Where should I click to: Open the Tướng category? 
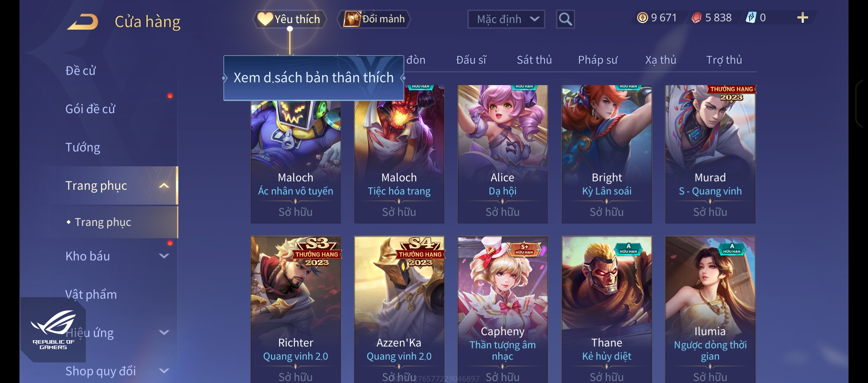[83, 147]
